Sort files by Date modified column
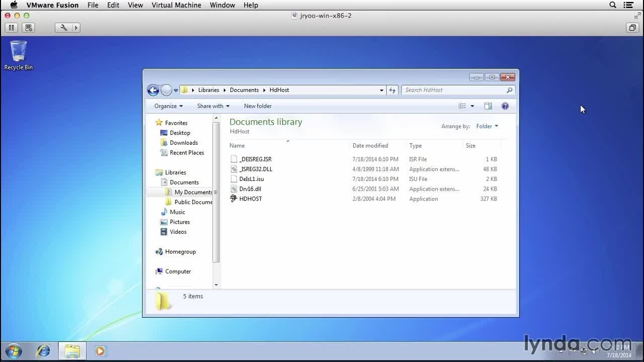The width and height of the screenshot is (644, 362). (x=370, y=146)
